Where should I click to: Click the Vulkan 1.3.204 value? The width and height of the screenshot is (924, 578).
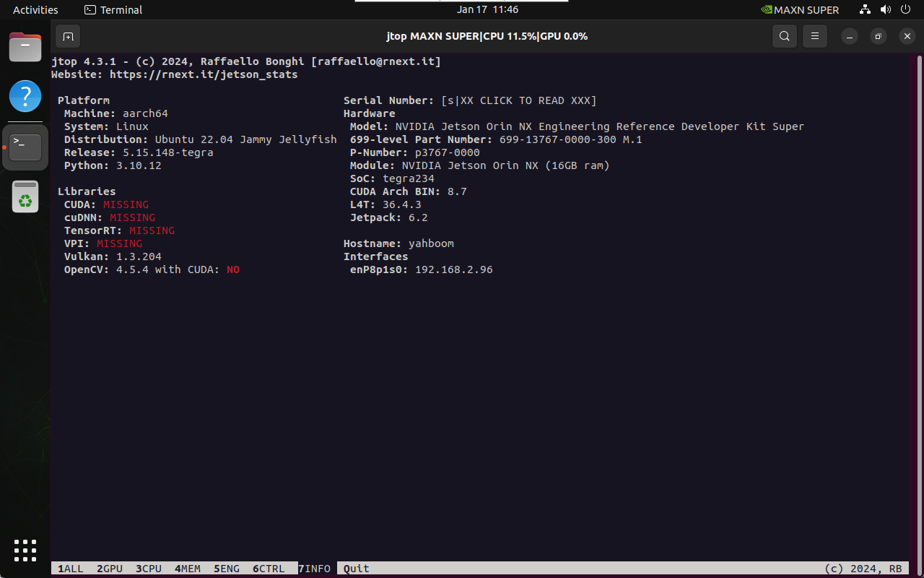[139, 256]
